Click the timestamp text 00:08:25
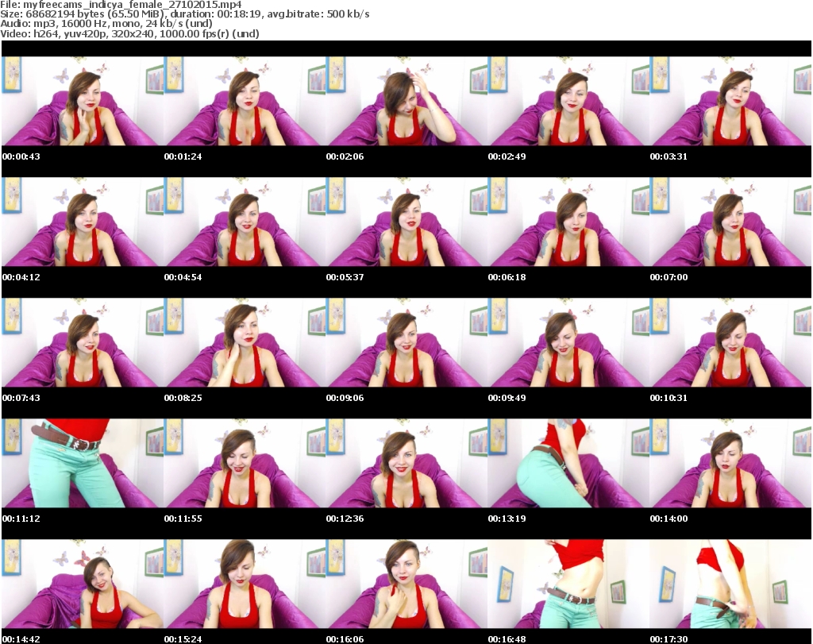 tap(183, 398)
